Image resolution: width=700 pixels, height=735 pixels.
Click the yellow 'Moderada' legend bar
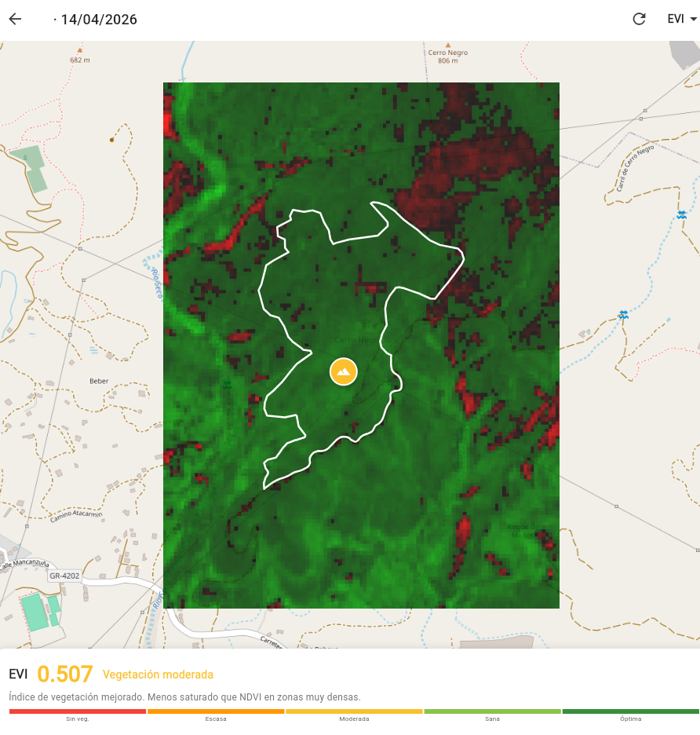354,711
